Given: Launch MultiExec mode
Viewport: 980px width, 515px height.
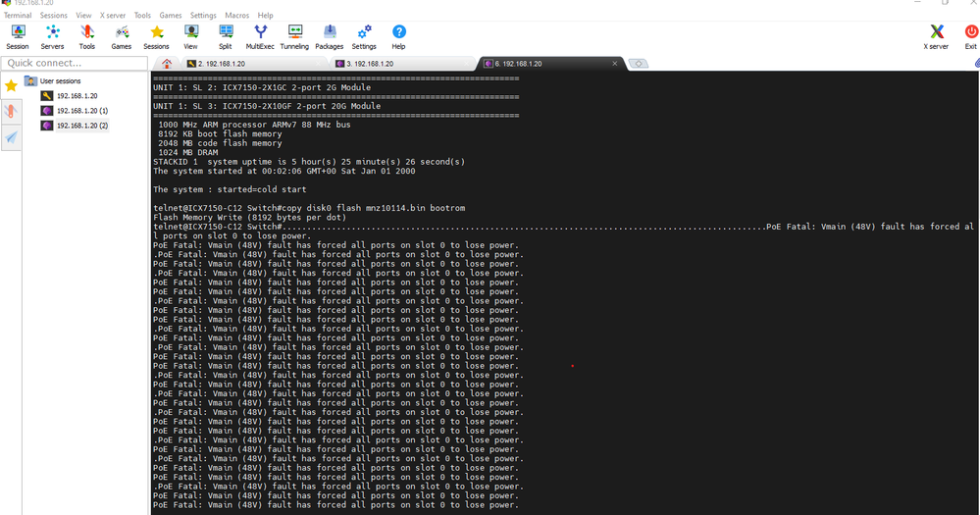Looking at the screenshot, I should (x=260, y=37).
